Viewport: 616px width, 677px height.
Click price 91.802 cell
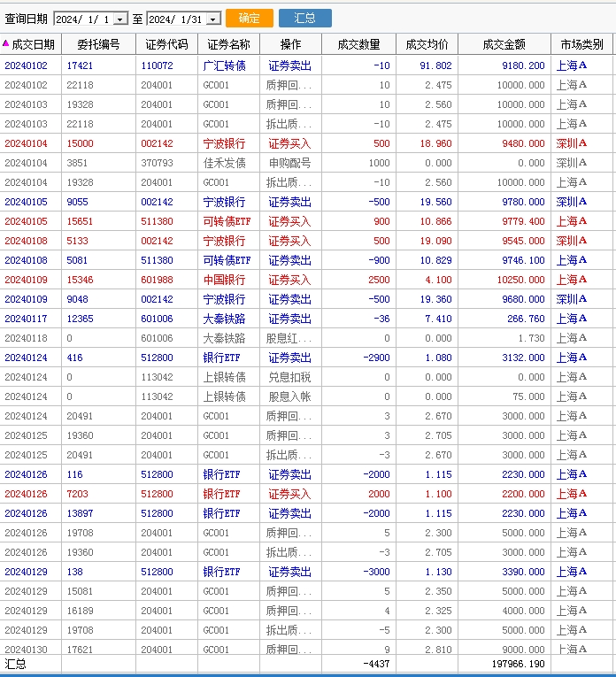coord(435,65)
